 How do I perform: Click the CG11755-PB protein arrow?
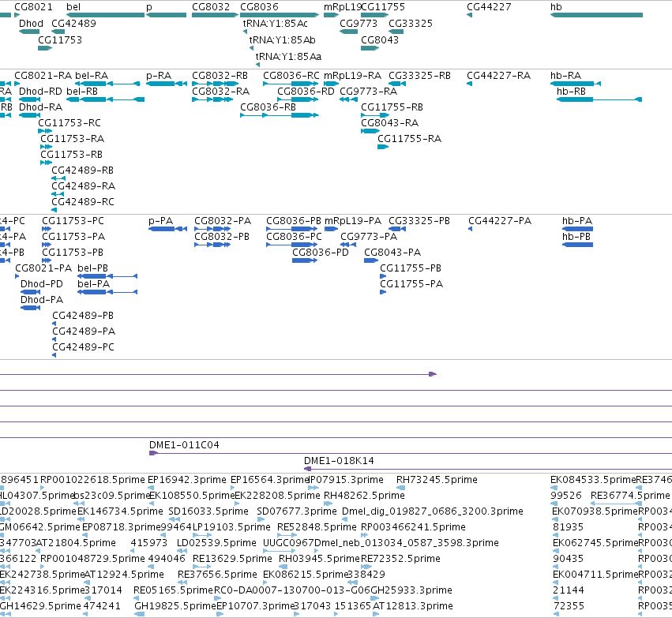tap(383, 276)
